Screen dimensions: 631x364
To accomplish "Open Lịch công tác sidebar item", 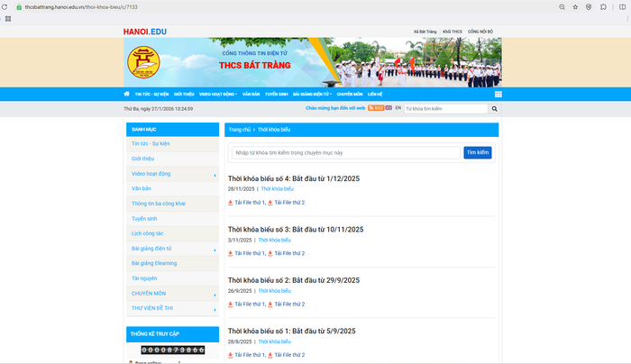I will pyautogui.click(x=147, y=233).
